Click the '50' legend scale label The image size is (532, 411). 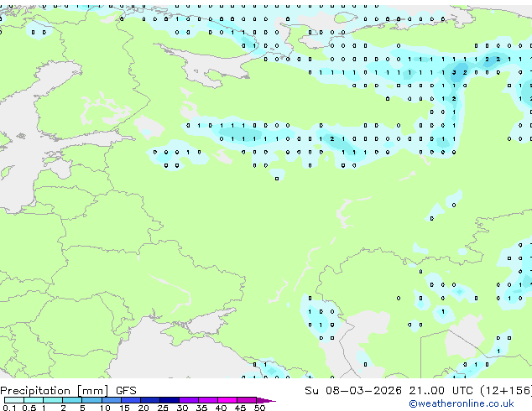[x=259, y=408]
